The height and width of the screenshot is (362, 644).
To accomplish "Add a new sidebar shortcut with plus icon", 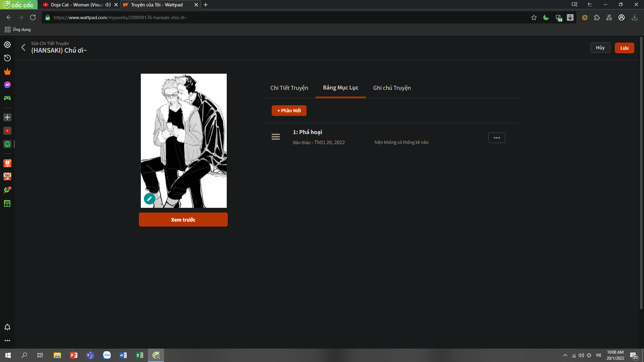I will click(7, 117).
